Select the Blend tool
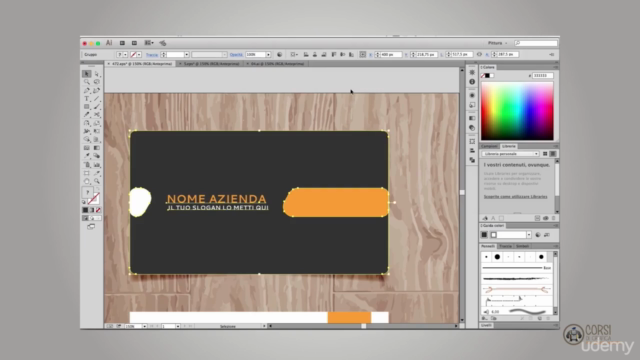 [97, 156]
